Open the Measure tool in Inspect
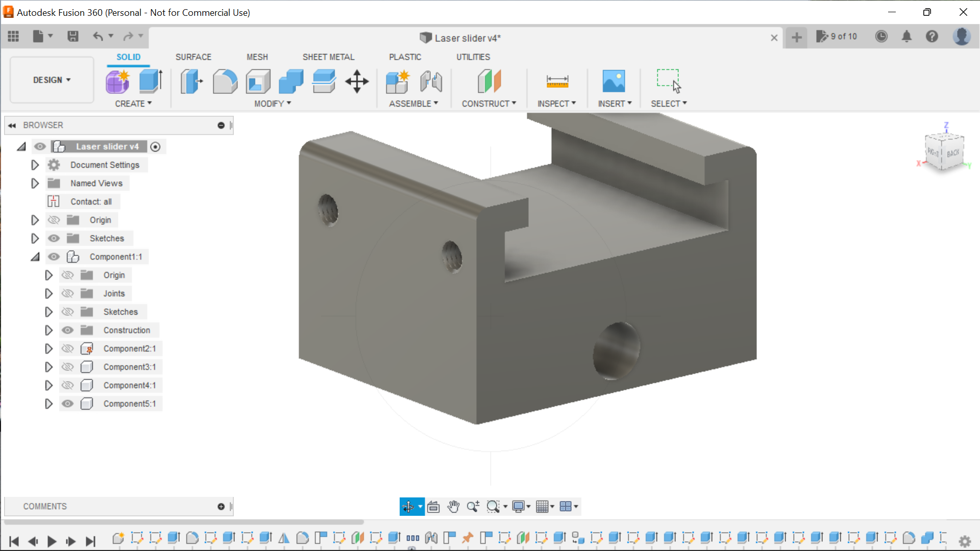The width and height of the screenshot is (980, 551). pos(557,82)
